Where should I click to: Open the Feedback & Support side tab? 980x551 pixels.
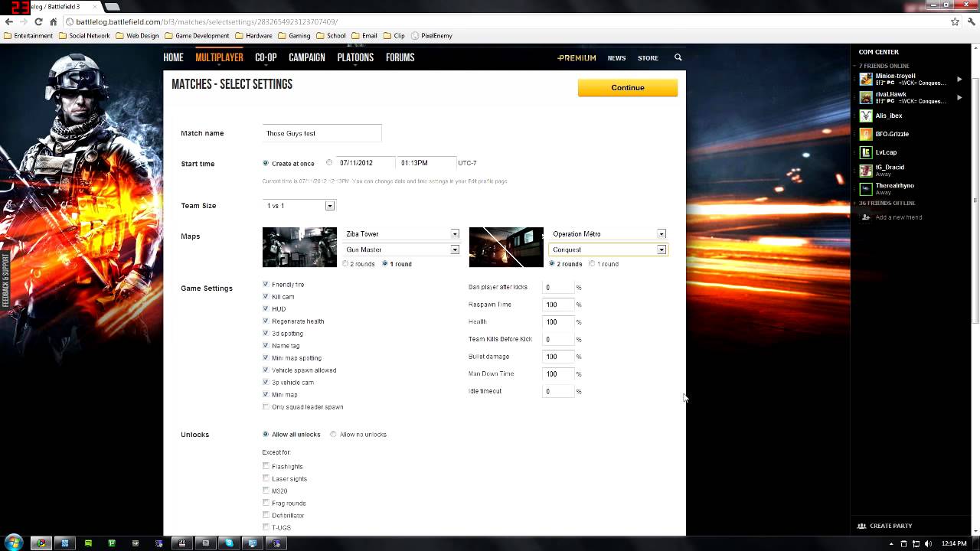tap(5, 281)
